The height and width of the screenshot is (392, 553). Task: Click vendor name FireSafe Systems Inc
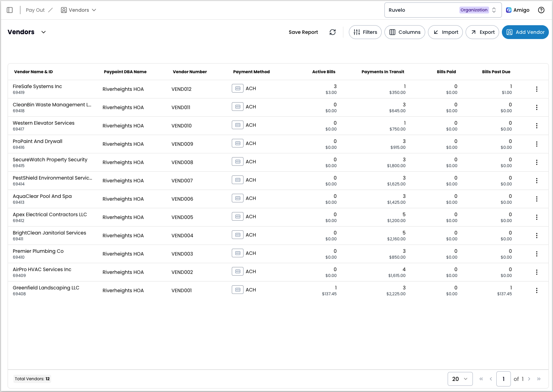[37, 86]
